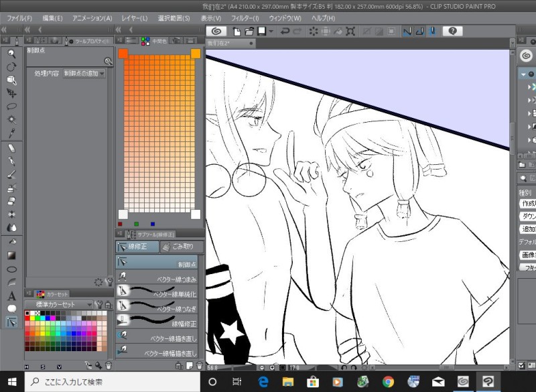Select the Pen nib tool
536x392 pixels.
(x=11, y=161)
